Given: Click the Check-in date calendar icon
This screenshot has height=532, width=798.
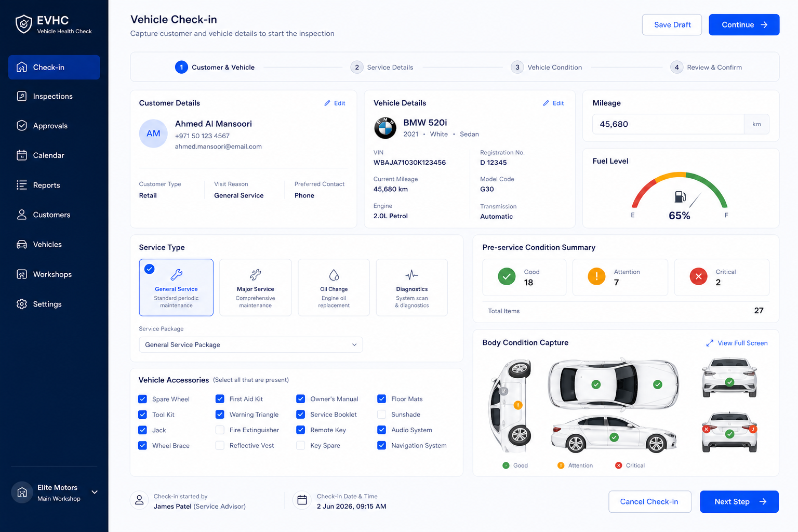Looking at the screenshot, I should [x=302, y=500].
